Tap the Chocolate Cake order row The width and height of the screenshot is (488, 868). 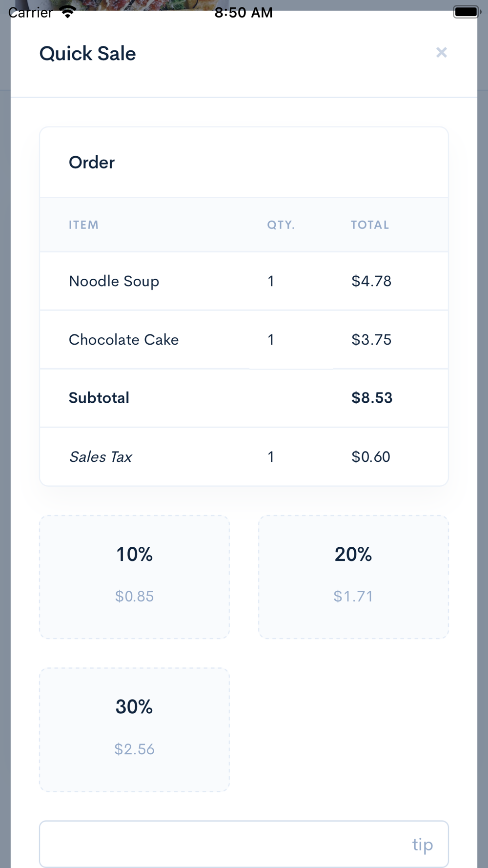[x=244, y=340]
